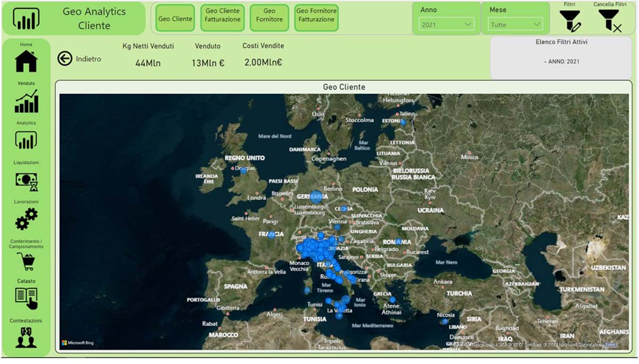The width and height of the screenshot is (639, 364).
Task: Expand the Anno dropdown showing 2021
Action: (446, 24)
